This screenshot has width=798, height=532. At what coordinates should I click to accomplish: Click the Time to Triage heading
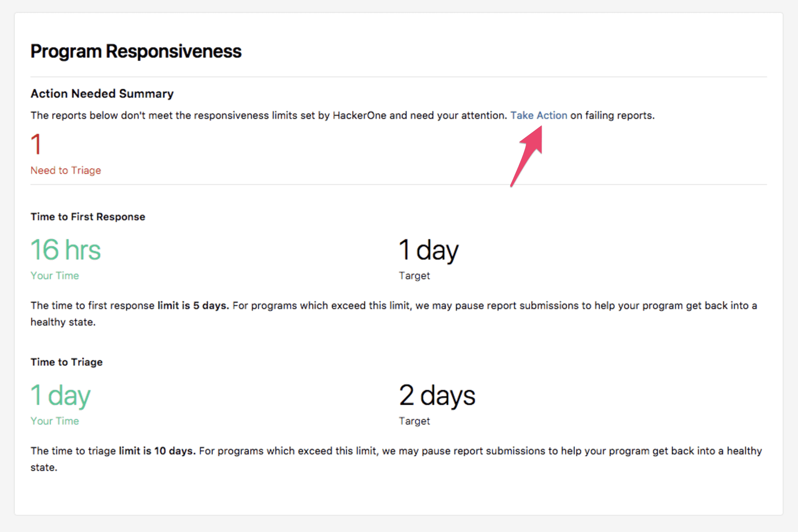(67, 362)
